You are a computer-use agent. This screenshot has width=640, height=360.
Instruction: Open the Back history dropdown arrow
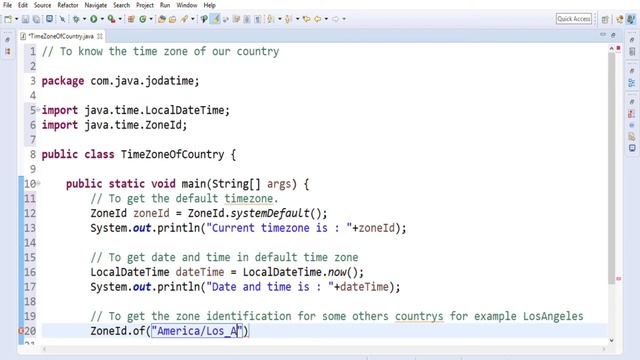[326, 19]
